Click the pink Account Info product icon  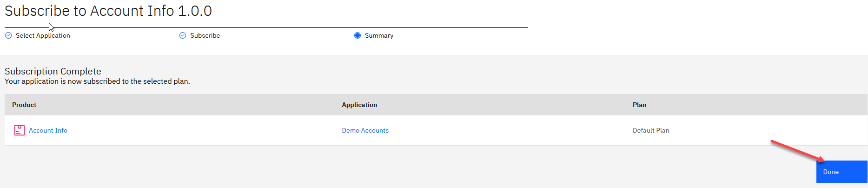tap(20, 130)
